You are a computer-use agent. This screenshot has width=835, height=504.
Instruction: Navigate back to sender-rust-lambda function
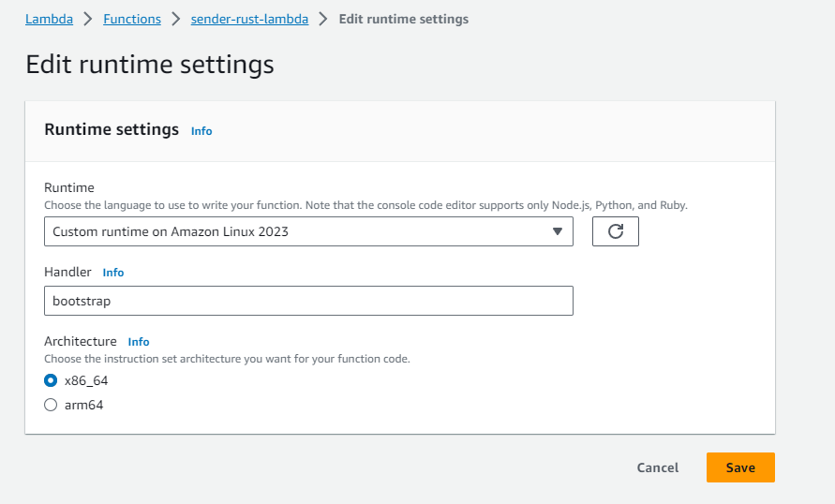(x=249, y=19)
